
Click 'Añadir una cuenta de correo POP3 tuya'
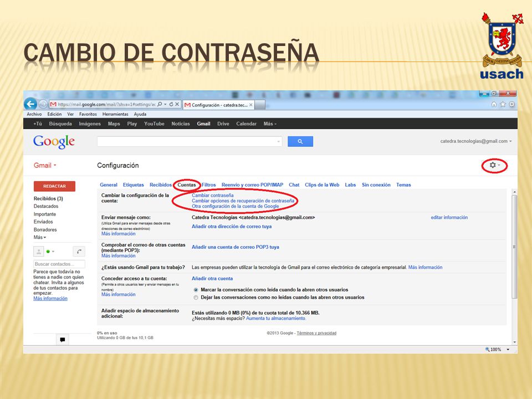click(x=235, y=247)
